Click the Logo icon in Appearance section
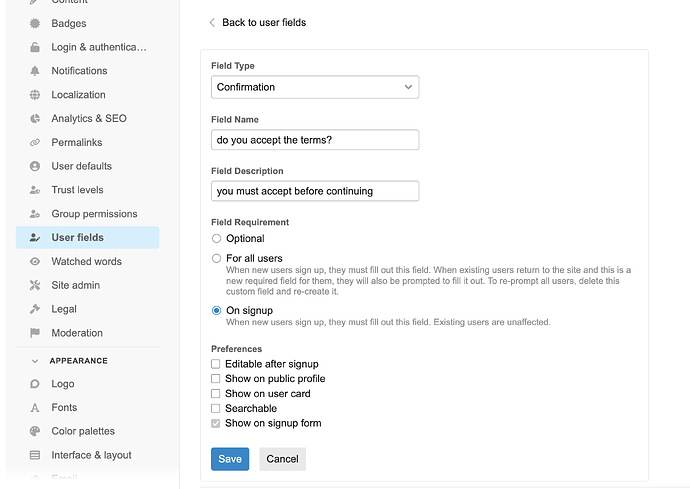The width and height of the screenshot is (690, 489). [x=35, y=384]
